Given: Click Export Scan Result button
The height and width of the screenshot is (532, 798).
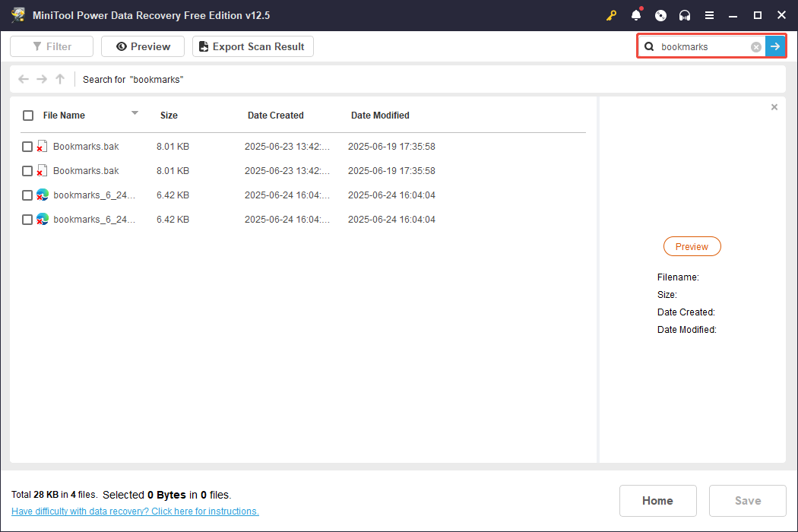Looking at the screenshot, I should pos(252,46).
